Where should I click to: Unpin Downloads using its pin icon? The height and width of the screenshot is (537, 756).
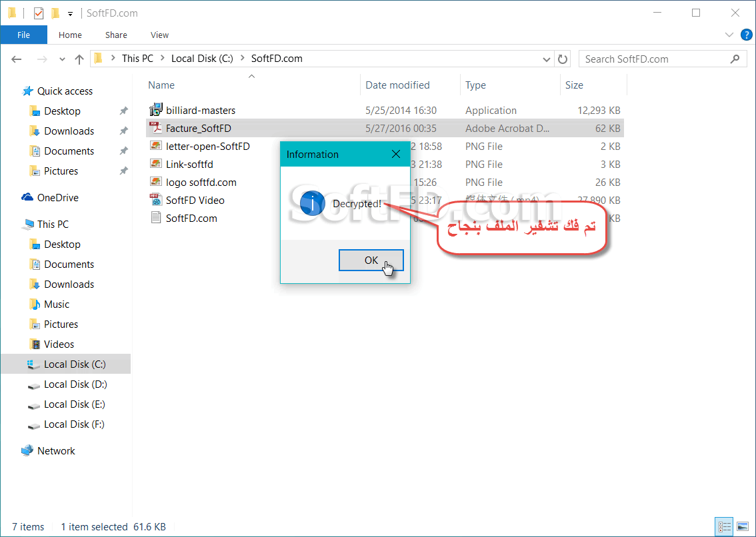pyautogui.click(x=124, y=131)
